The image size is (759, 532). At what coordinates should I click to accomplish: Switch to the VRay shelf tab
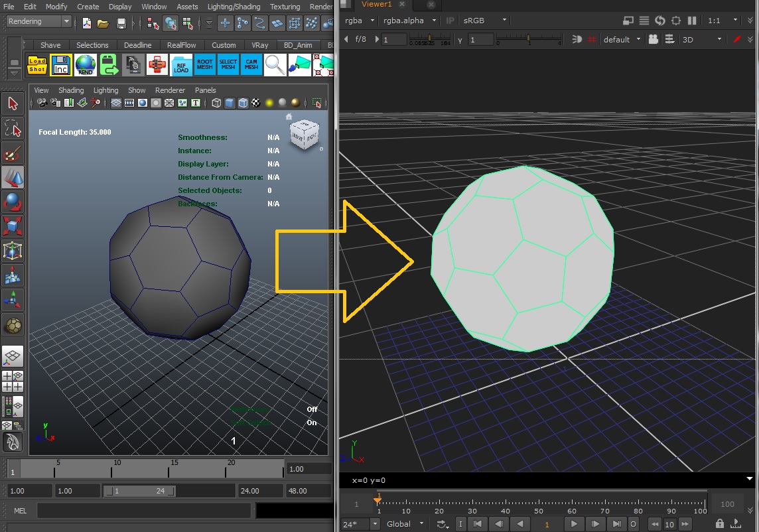click(x=260, y=45)
